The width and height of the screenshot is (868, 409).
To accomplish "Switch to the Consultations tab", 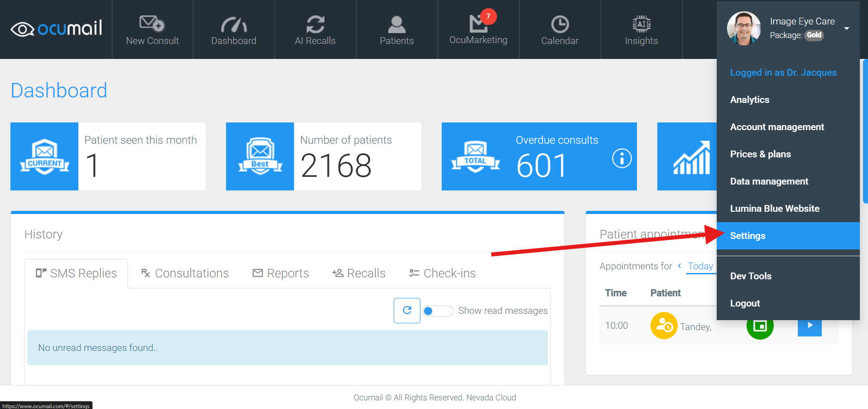I will [185, 273].
